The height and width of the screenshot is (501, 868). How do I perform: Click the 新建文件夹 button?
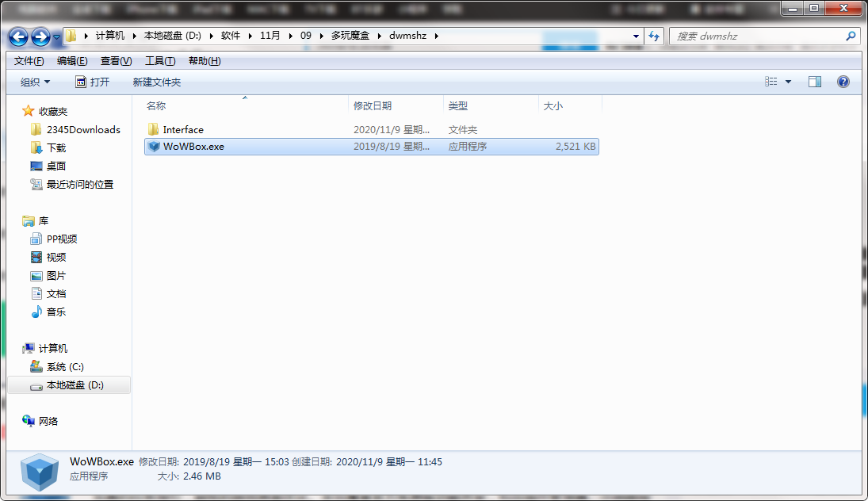tap(156, 82)
